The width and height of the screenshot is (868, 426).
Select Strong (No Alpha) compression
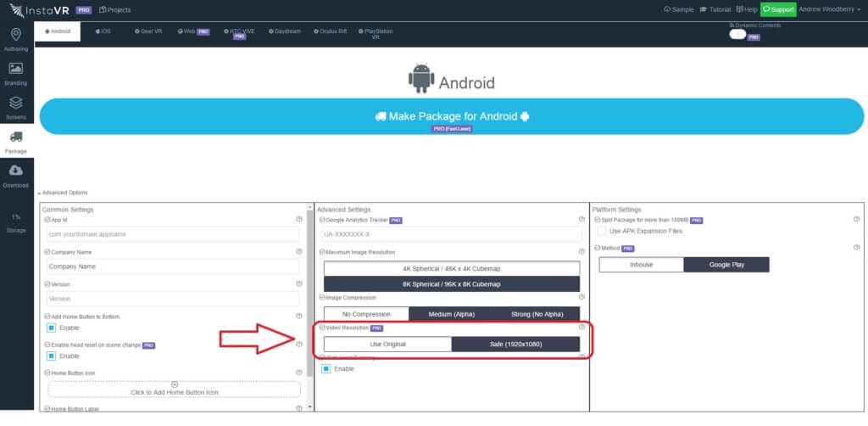(537, 314)
